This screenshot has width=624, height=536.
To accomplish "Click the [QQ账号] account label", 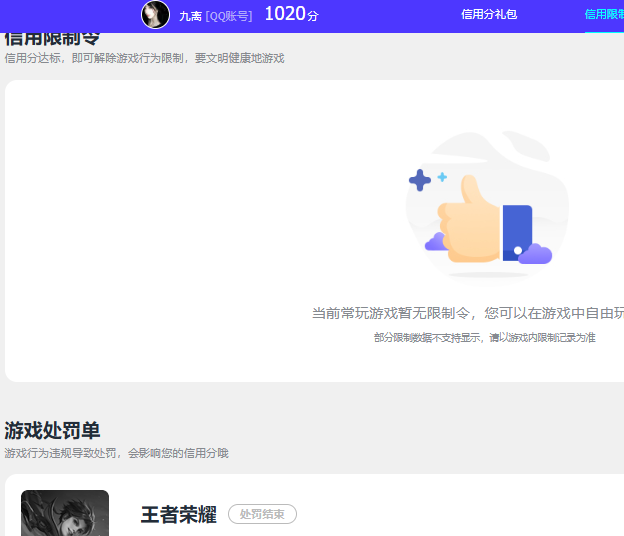I will point(229,16).
